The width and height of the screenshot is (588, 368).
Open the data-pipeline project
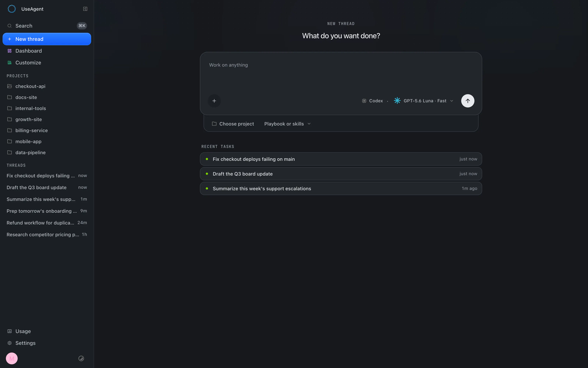pyautogui.click(x=47, y=152)
